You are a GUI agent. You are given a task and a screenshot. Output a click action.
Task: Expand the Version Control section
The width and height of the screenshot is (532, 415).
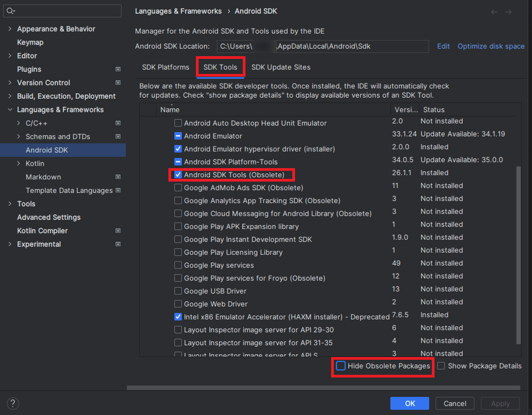pyautogui.click(x=10, y=83)
